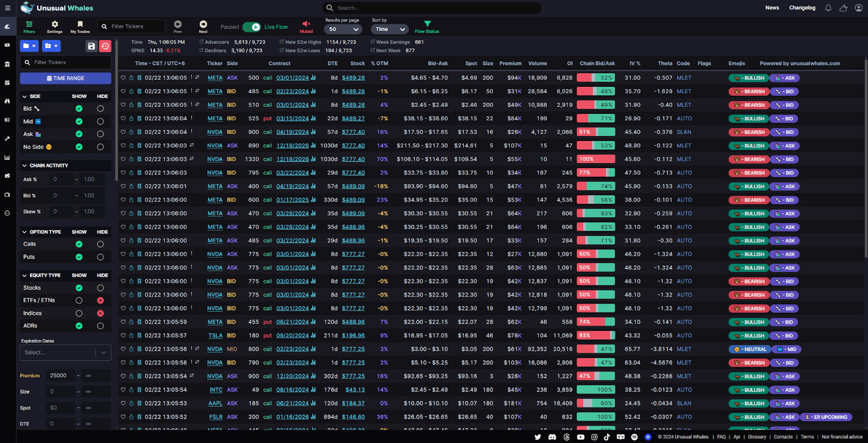Open Twitter icon in footer
Viewport: 868px width, 443px height.
click(538, 437)
